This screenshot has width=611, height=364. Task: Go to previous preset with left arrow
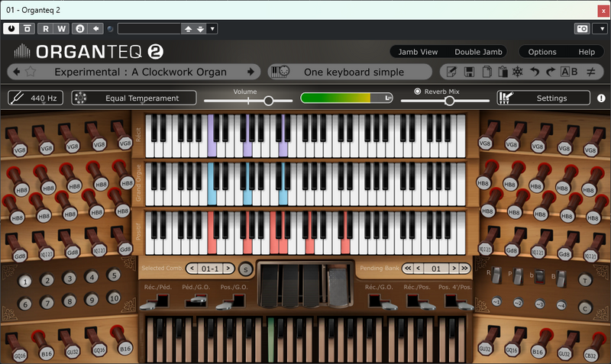[x=16, y=72]
